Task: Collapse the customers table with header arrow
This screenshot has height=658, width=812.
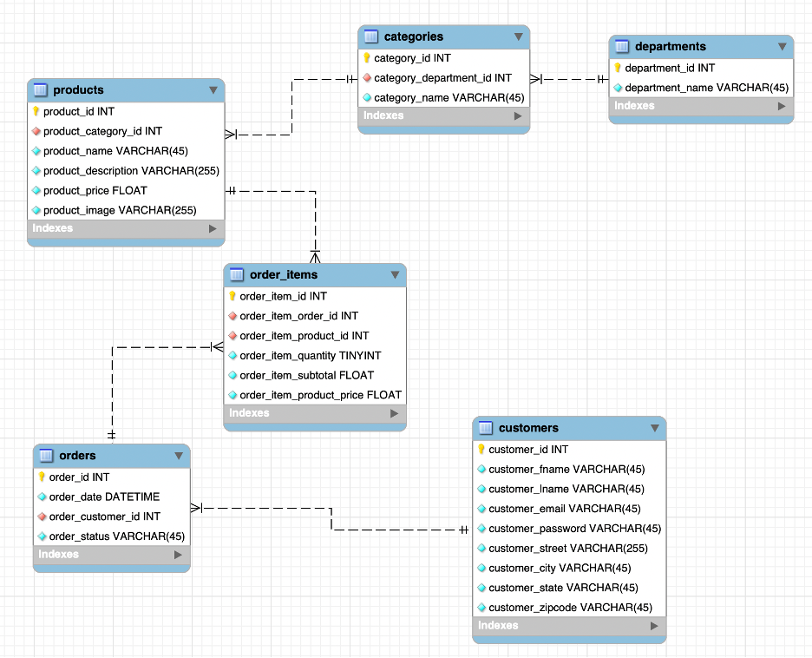Action: point(655,428)
